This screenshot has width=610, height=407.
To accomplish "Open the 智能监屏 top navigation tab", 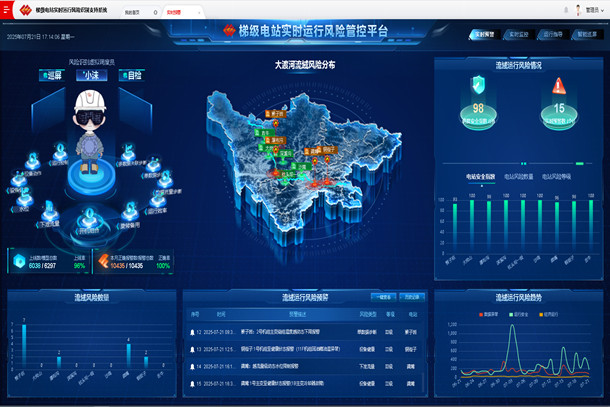I will point(586,34).
